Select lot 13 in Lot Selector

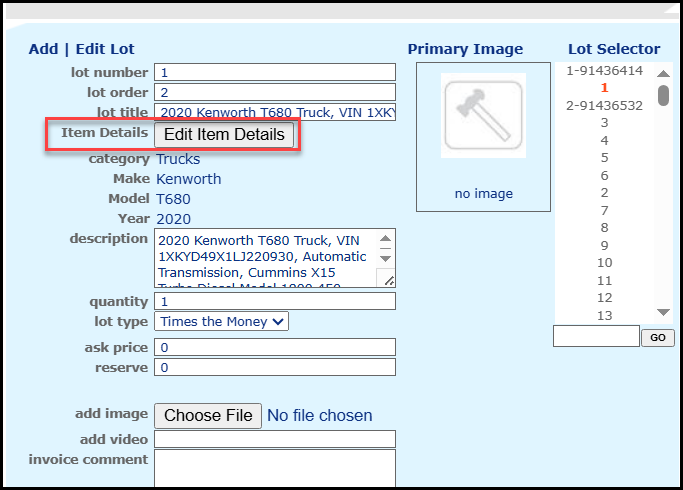(605, 315)
